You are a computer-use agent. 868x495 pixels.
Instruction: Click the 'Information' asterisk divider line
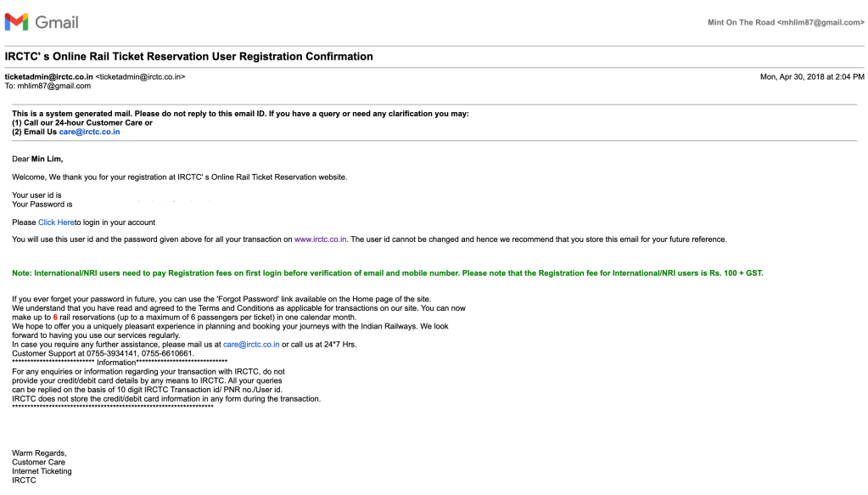[120, 363]
